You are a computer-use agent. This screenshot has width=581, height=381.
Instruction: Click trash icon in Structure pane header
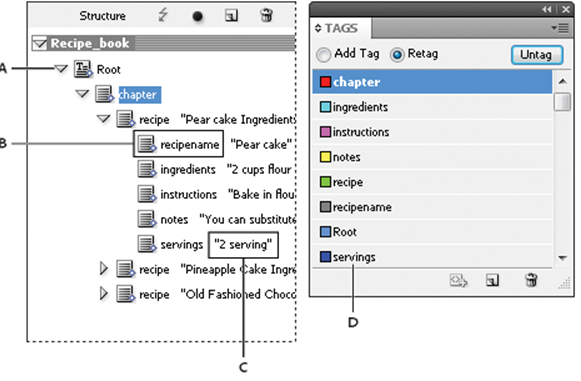point(266,15)
